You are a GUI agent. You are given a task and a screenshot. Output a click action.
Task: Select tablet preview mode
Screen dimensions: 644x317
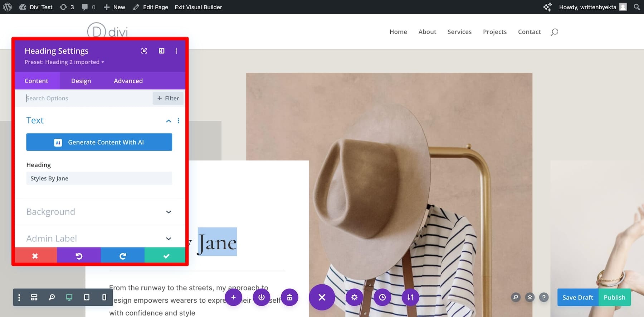[87, 297]
